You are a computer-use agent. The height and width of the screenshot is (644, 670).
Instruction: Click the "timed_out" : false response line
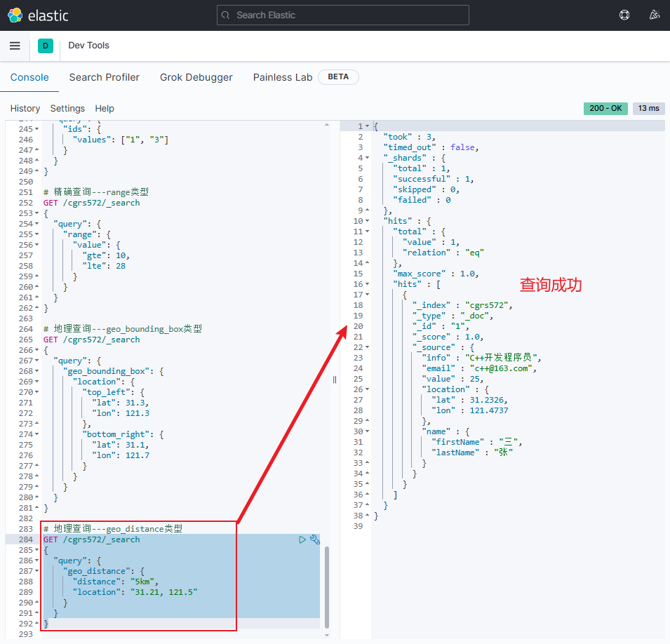click(x=431, y=147)
